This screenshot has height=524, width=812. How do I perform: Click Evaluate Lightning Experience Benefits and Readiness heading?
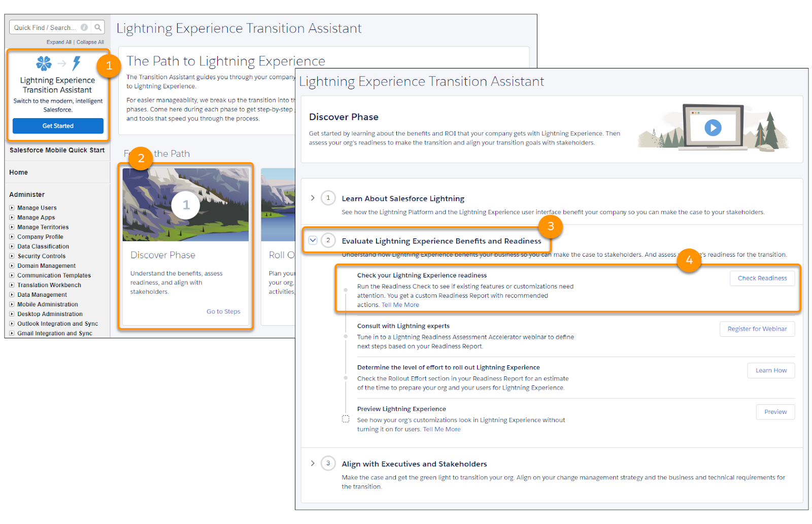pos(442,241)
